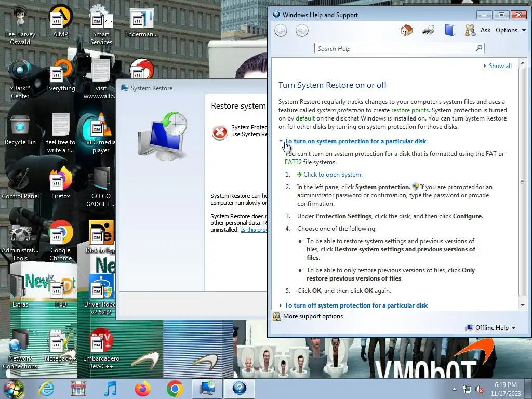Open Lee Harvey Oswald desktop icon
This screenshot has height=399, width=532.
coord(20,25)
